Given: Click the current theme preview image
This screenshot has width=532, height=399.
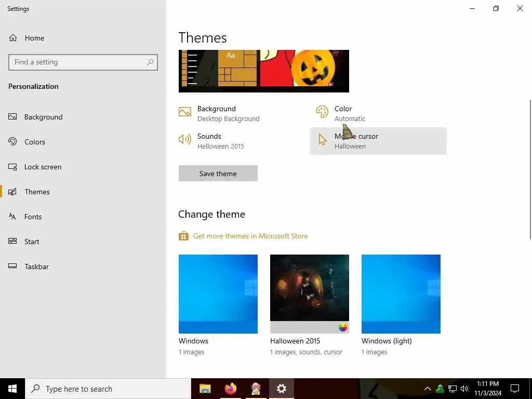Looking at the screenshot, I should coord(264,71).
